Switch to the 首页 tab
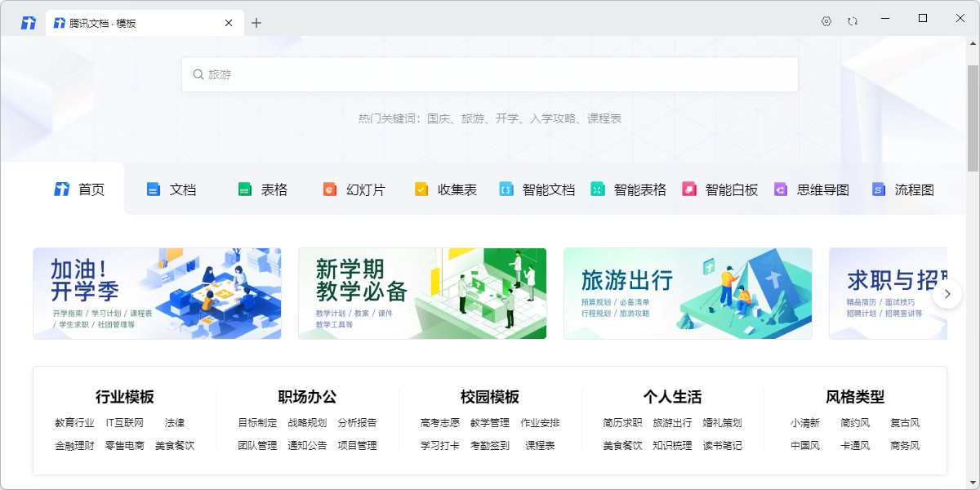Image resolution: width=980 pixels, height=490 pixels. pos(79,189)
